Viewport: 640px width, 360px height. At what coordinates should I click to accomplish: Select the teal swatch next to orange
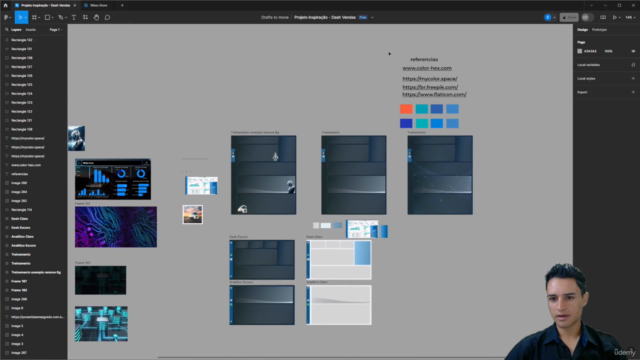tap(422, 109)
